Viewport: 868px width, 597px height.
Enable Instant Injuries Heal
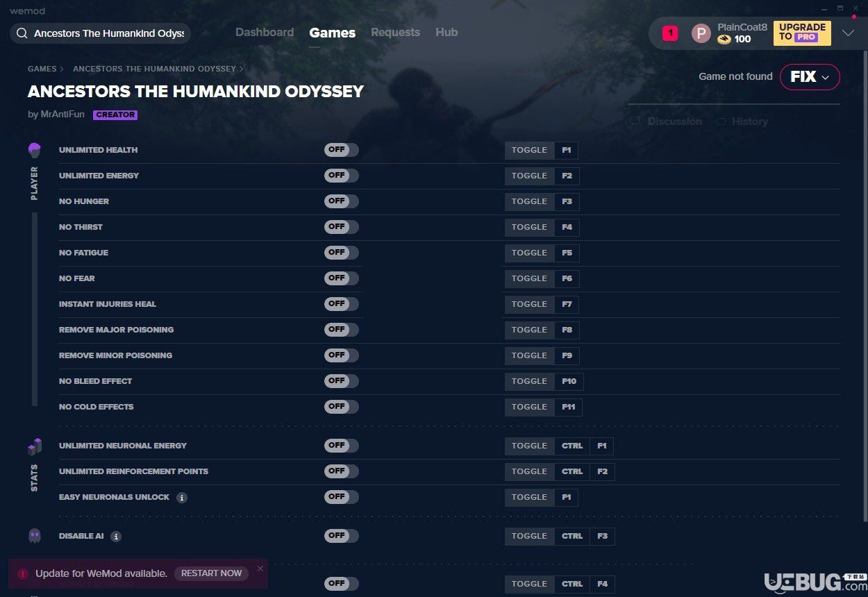342,304
